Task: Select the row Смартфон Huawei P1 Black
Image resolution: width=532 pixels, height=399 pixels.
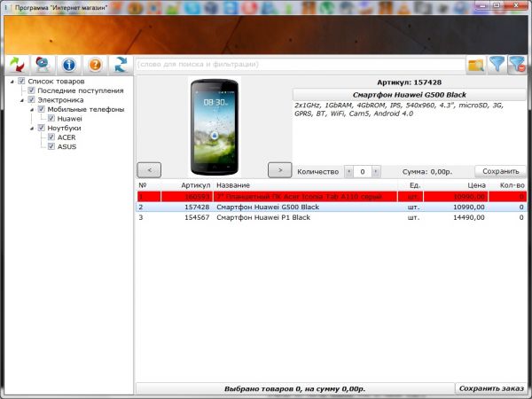Action: point(332,217)
